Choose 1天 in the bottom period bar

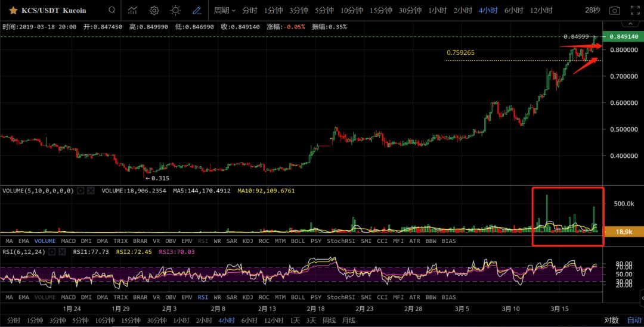click(x=295, y=320)
